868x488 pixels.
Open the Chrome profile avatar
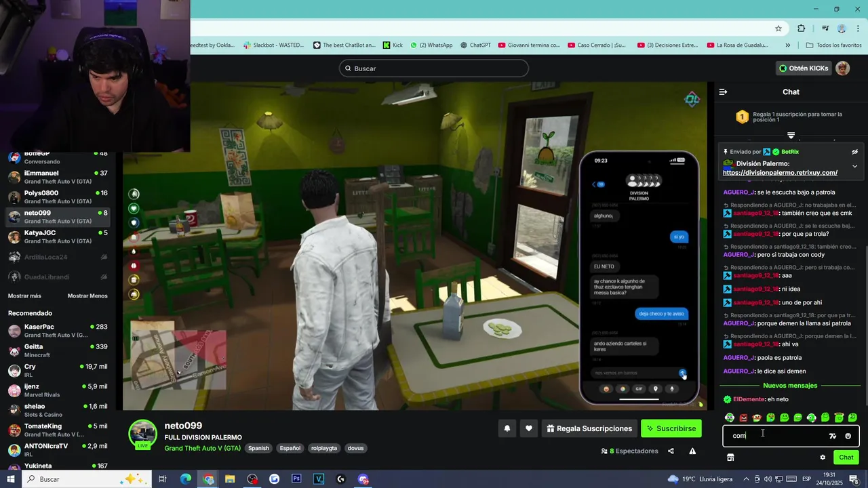pyautogui.click(x=842, y=28)
